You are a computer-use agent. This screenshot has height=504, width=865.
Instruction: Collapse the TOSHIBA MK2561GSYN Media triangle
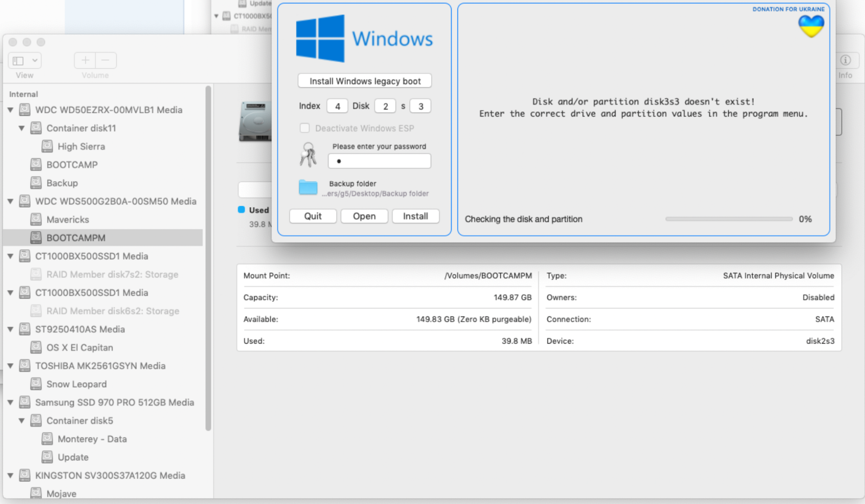[10, 366]
